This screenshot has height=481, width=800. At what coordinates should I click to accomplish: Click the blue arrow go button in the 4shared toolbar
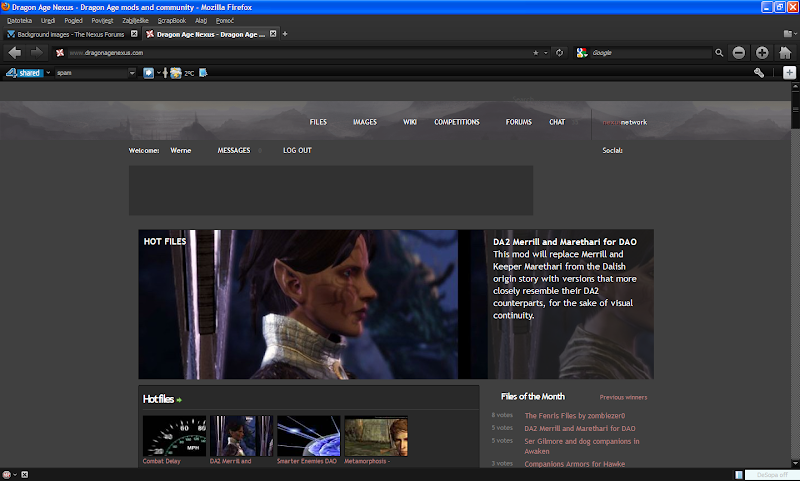point(148,73)
